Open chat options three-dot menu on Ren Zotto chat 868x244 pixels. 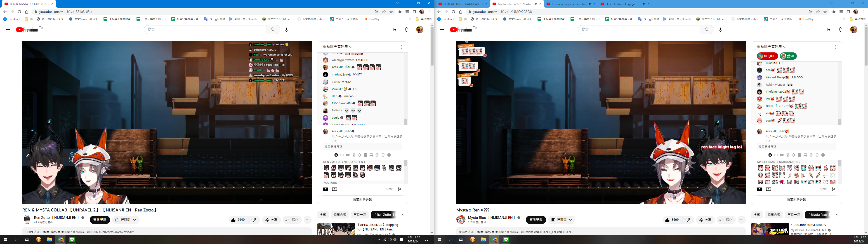(401, 47)
